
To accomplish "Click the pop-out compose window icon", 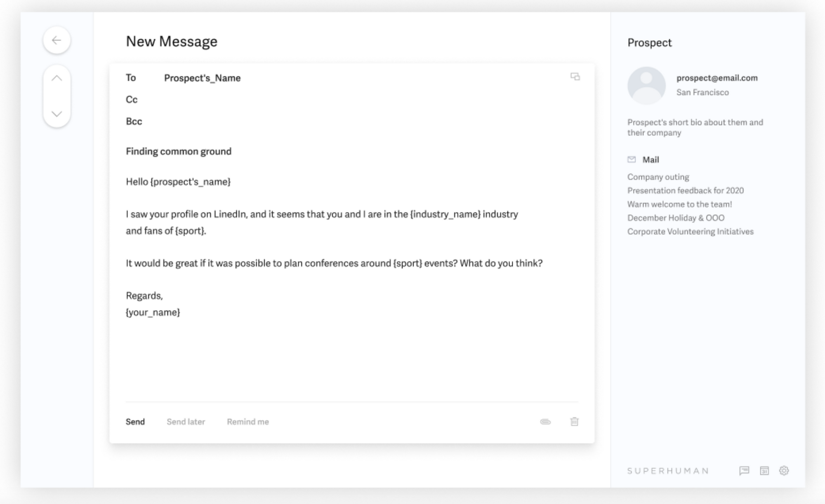I will (575, 77).
